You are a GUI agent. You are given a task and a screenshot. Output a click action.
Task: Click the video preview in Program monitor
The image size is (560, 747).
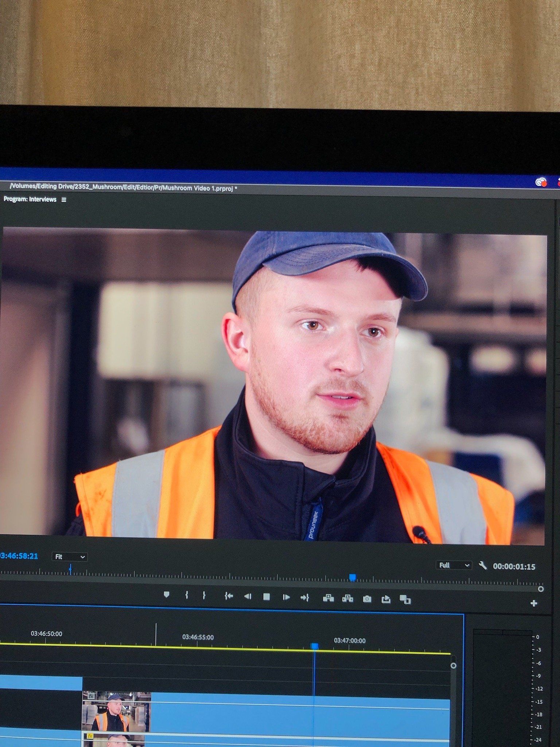[273, 386]
